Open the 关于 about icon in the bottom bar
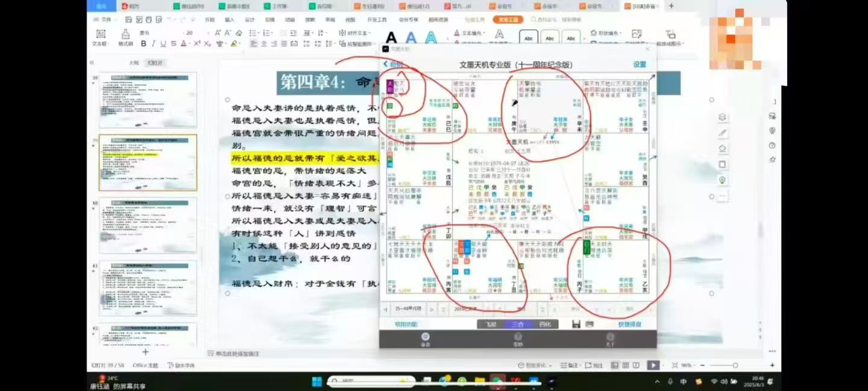The width and height of the screenshot is (868, 391). coord(610,339)
